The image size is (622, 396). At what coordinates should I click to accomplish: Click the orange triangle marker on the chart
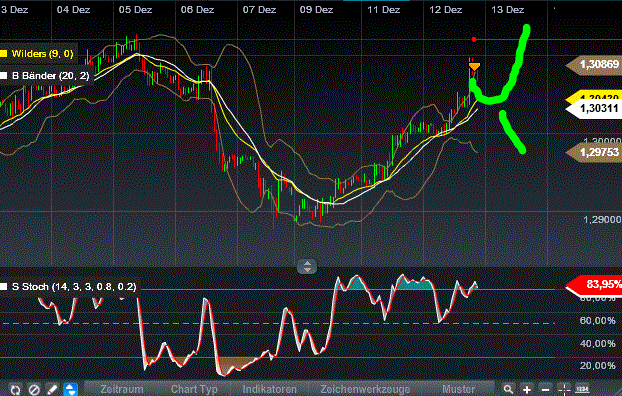point(474,66)
